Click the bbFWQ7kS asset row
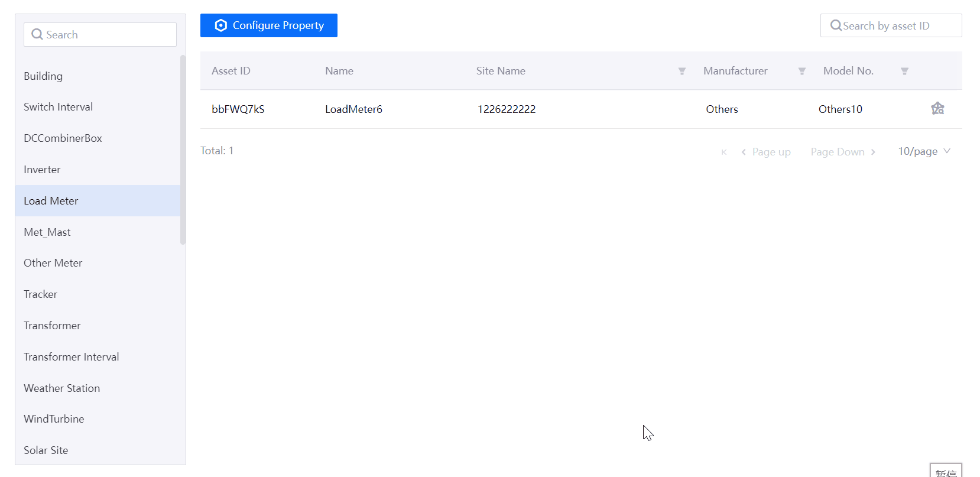 (x=238, y=109)
